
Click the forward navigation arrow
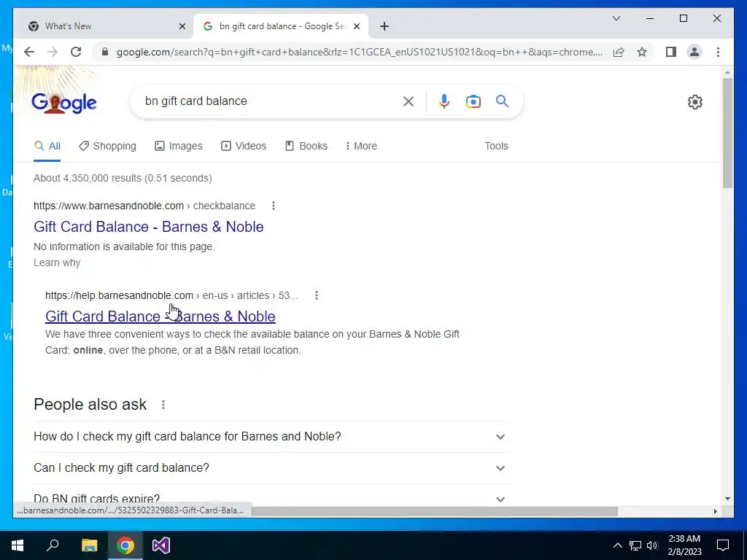tap(53, 52)
